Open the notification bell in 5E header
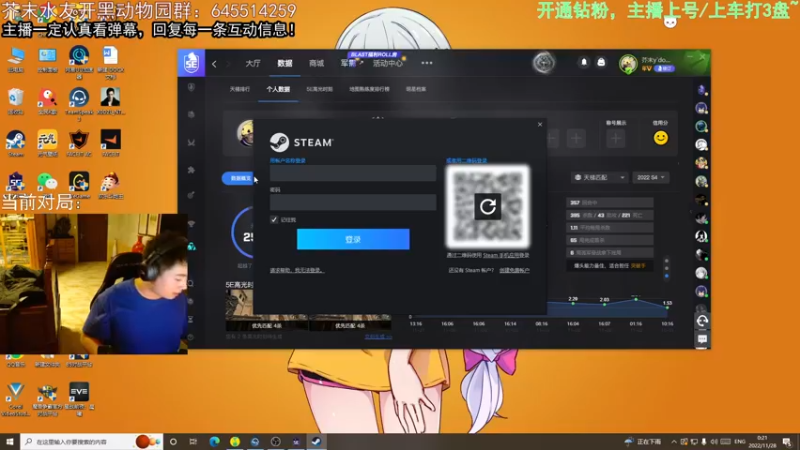This screenshot has width=800, height=450. coord(584,62)
